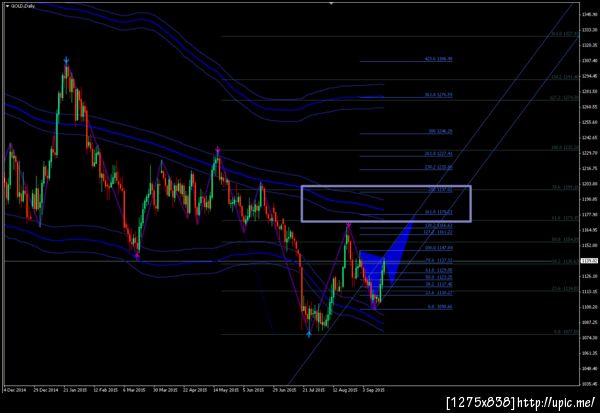Click the 1229.70 price axis value
This screenshot has height=413, width=600.
[589, 153]
